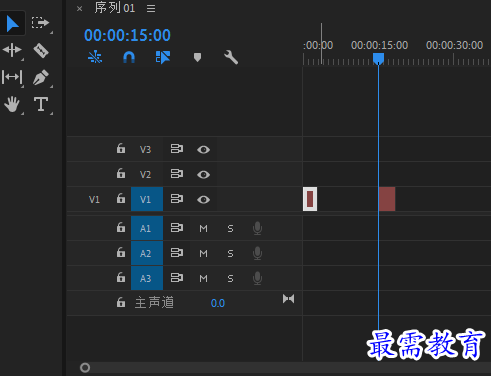Click master track volume value 0.0
491x376 pixels.
point(218,303)
